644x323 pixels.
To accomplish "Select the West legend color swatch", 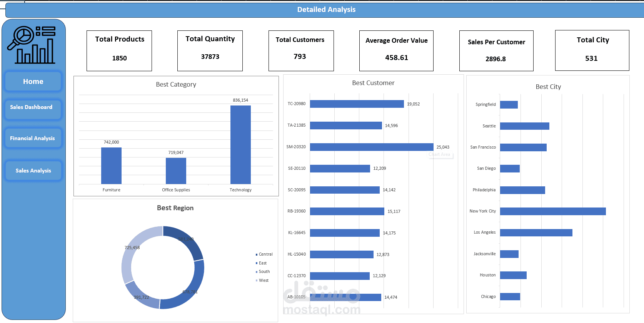I will [257, 281].
